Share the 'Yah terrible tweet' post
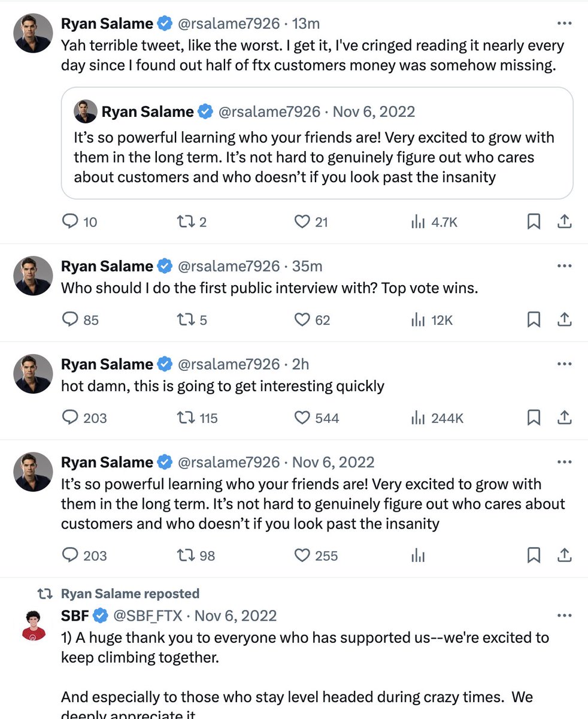 [x=564, y=222]
